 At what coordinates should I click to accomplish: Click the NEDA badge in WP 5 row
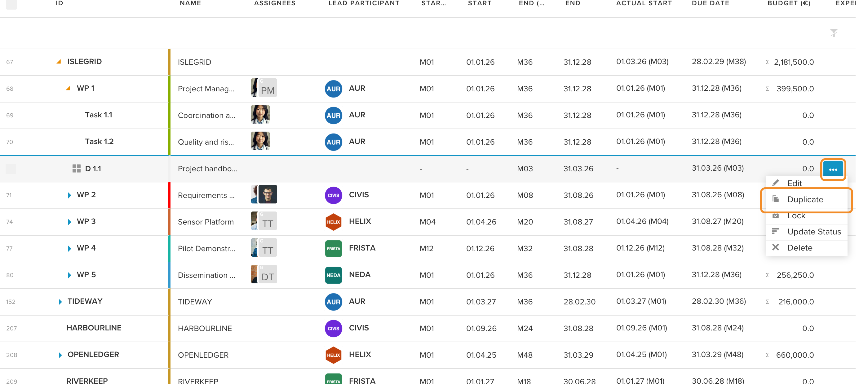click(x=333, y=275)
